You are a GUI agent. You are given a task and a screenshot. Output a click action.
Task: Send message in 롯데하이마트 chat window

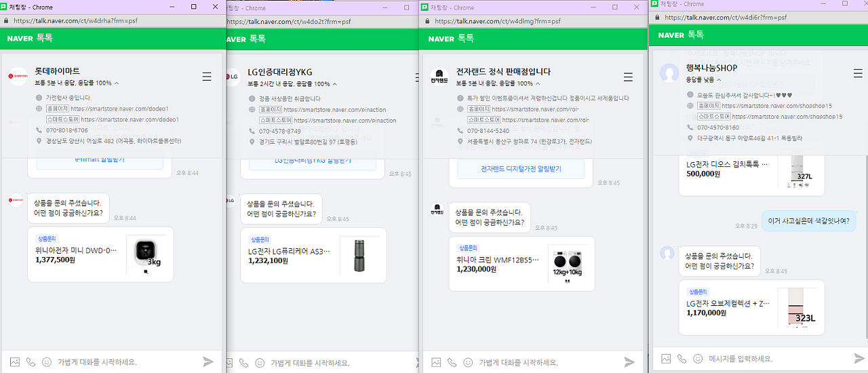(208, 362)
